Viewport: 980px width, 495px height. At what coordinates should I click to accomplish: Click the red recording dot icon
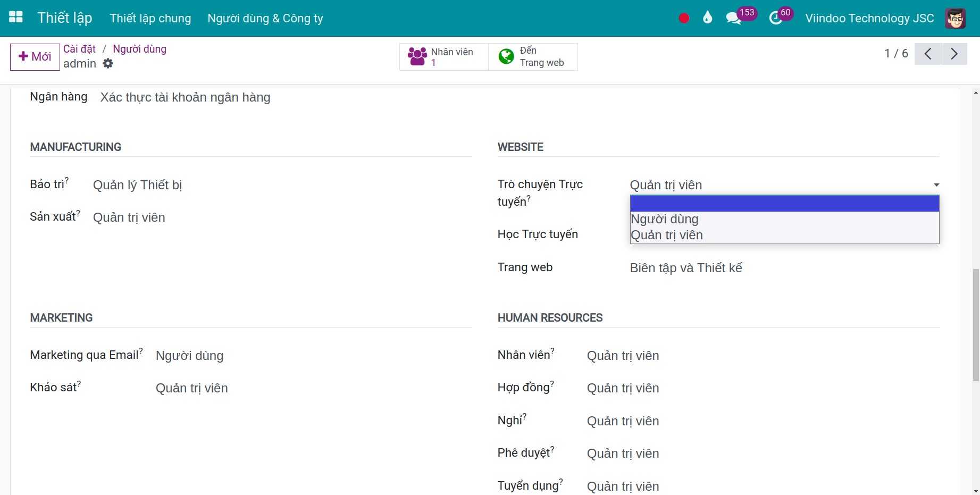tap(684, 18)
